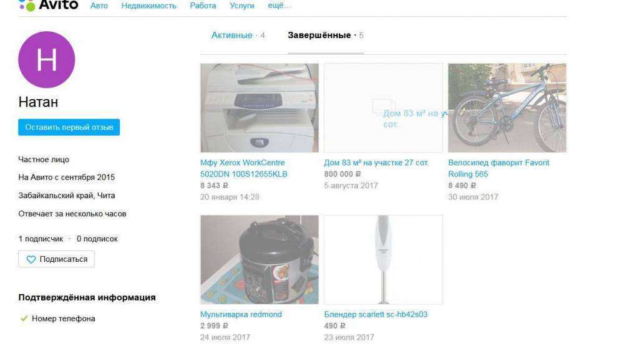Screen dimensions: 624x364
Task: Click the Подписаться button
Action: point(57,259)
